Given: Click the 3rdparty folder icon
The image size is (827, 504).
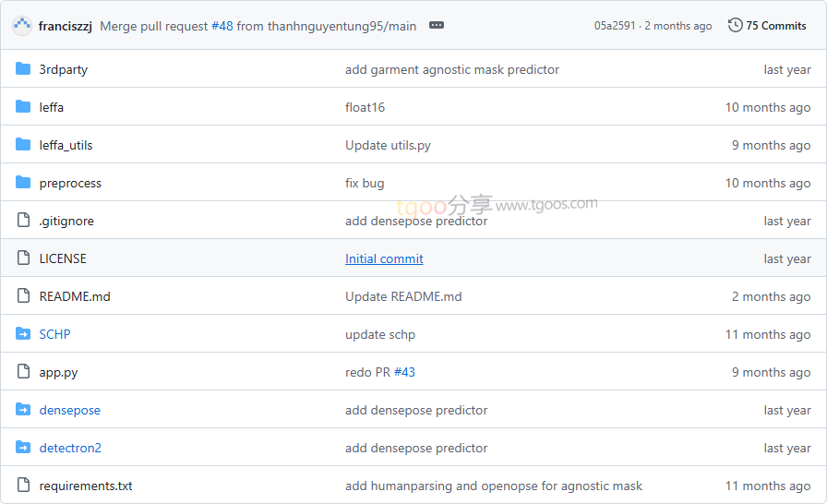Looking at the screenshot, I should [x=23, y=69].
